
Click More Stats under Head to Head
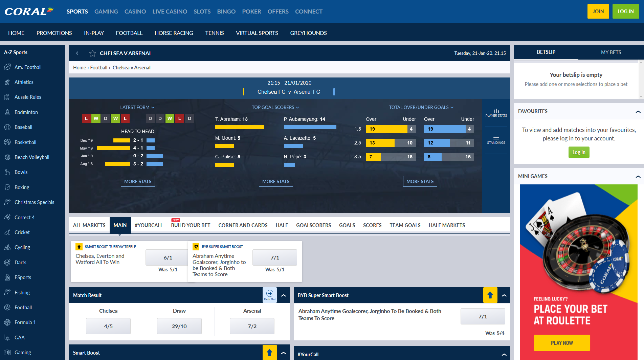pyautogui.click(x=138, y=181)
